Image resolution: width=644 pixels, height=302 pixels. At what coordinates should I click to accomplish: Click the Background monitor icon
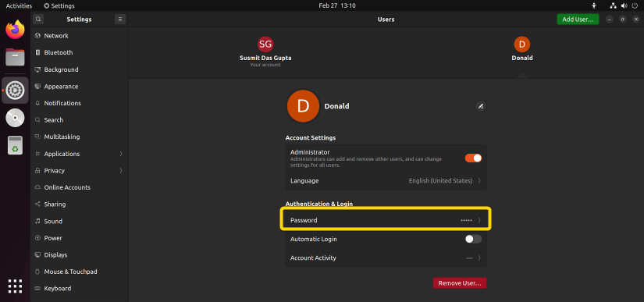[x=37, y=69]
